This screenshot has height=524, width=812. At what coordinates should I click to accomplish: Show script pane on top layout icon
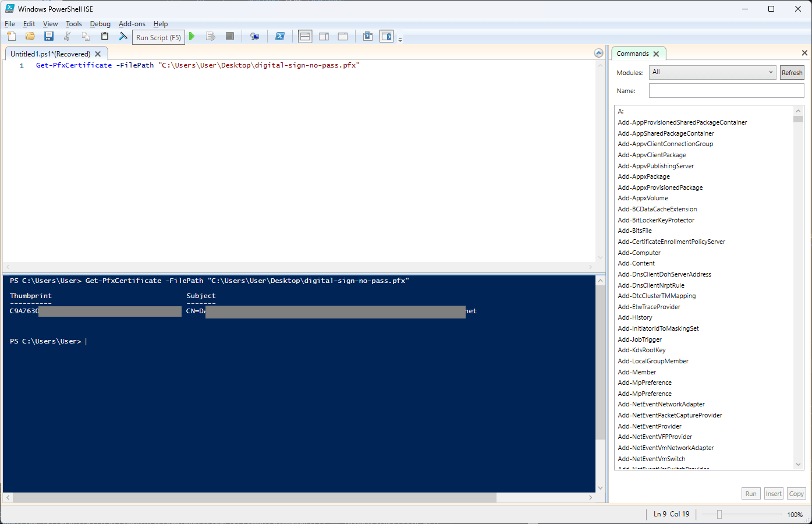point(305,36)
